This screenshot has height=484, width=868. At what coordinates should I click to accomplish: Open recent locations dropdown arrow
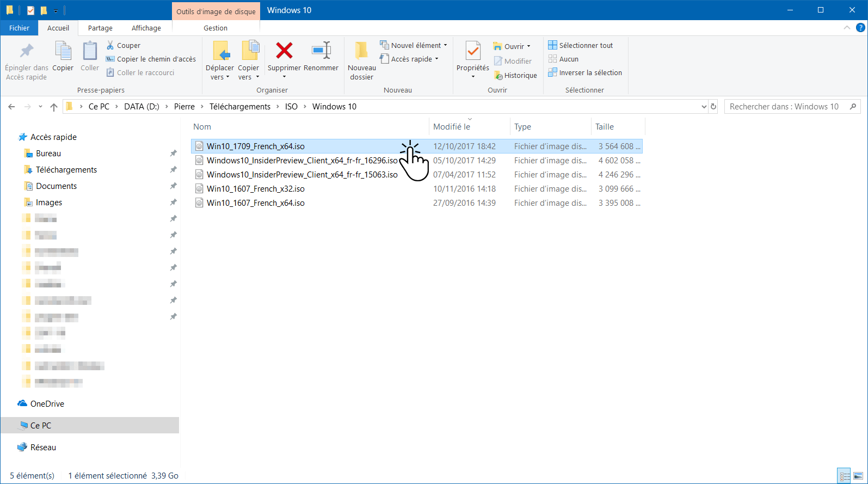[40, 107]
